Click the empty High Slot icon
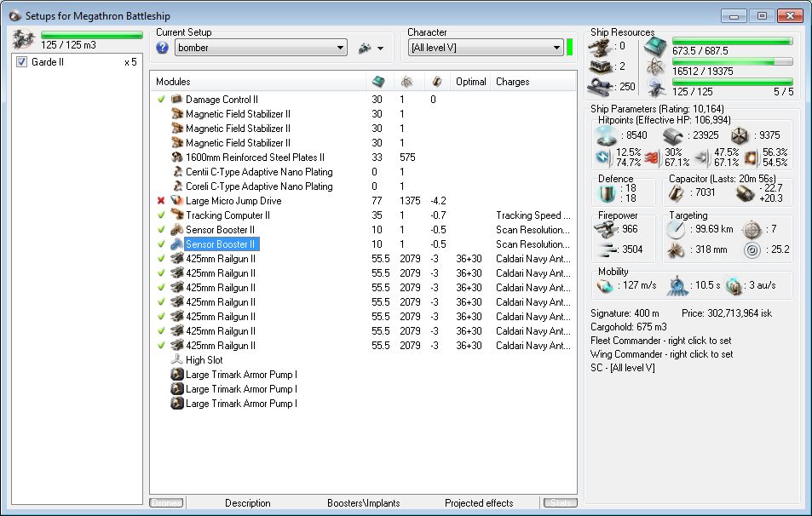 point(177,359)
